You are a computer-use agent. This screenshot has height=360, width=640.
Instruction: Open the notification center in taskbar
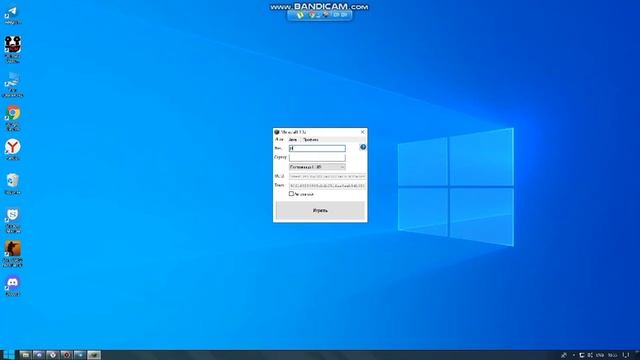626,355
